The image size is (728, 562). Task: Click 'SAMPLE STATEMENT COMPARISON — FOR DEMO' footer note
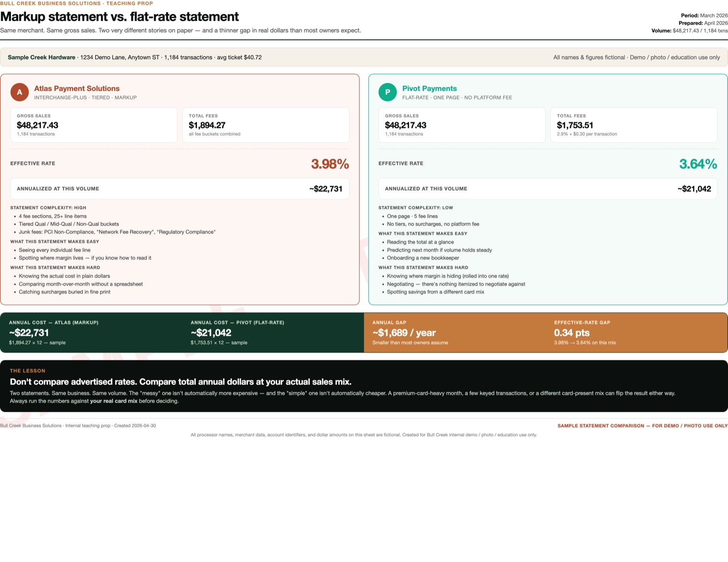pyautogui.click(x=642, y=426)
